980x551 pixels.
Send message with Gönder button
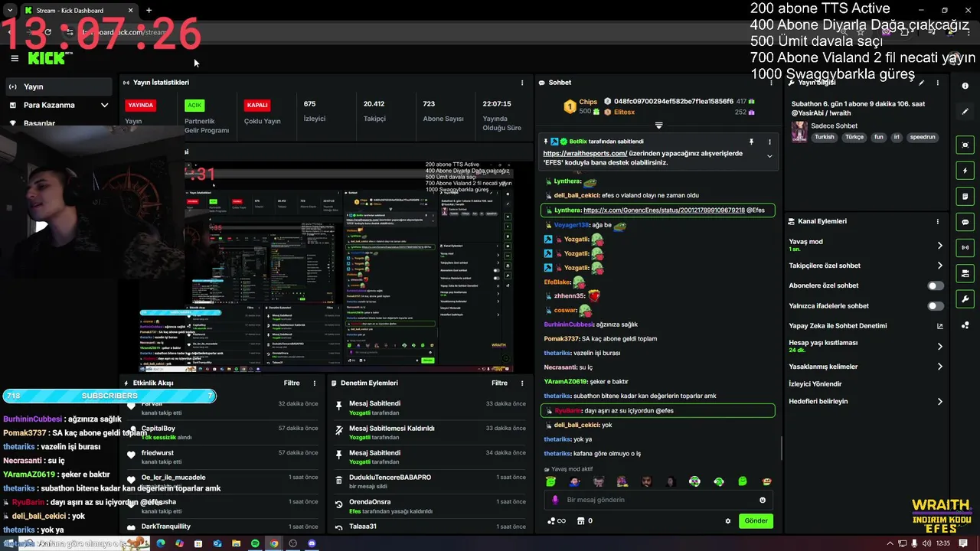(x=756, y=520)
